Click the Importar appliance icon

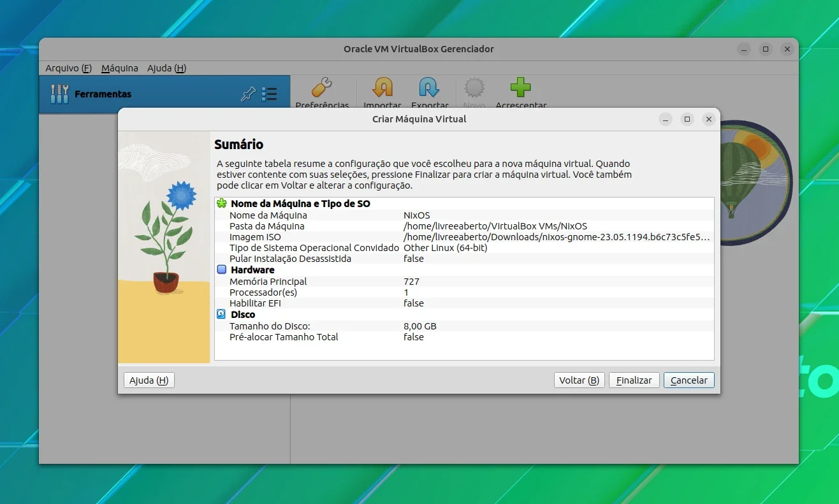pos(383,87)
